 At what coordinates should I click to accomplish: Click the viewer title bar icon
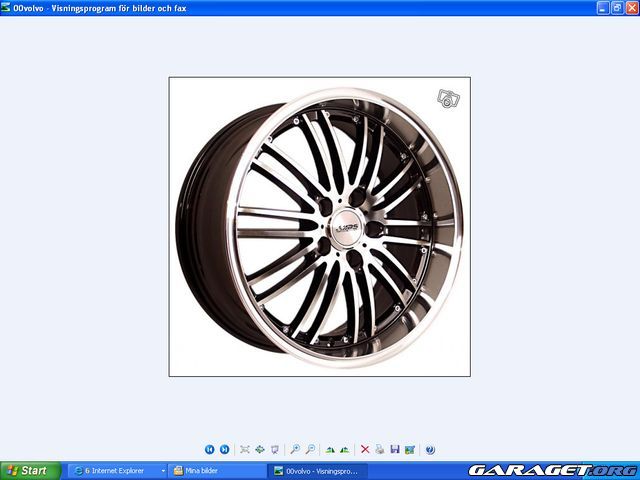(6, 7)
